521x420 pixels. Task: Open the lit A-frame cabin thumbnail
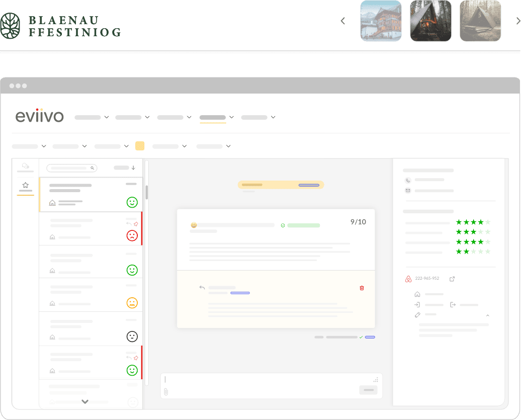(x=430, y=21)
